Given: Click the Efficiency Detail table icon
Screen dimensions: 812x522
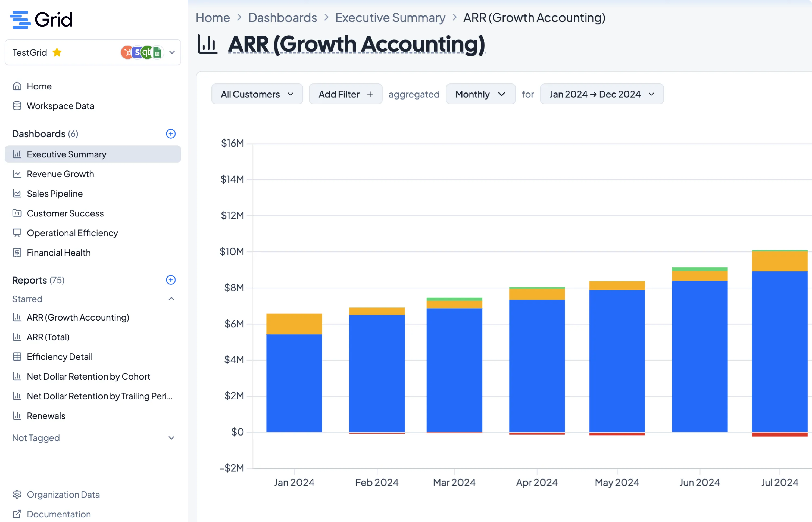Looking at the screenshot, I should point(17,357).
